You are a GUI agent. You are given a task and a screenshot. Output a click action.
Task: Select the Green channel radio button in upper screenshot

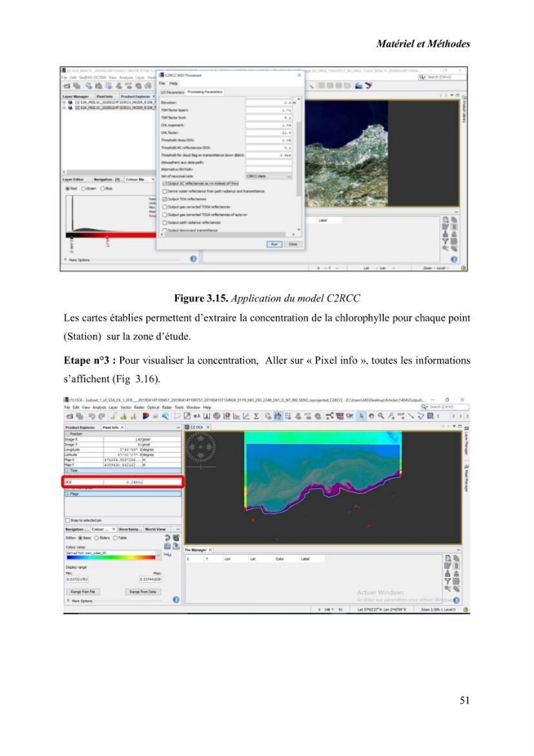84,188
